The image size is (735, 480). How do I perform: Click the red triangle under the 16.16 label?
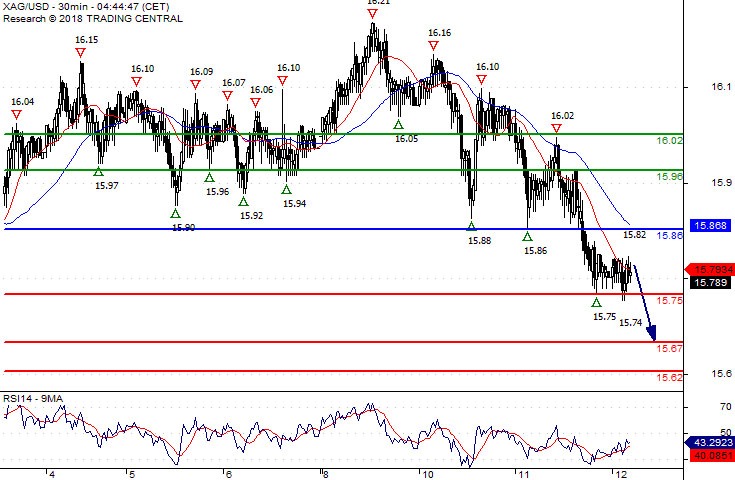(x=434, y=45)
